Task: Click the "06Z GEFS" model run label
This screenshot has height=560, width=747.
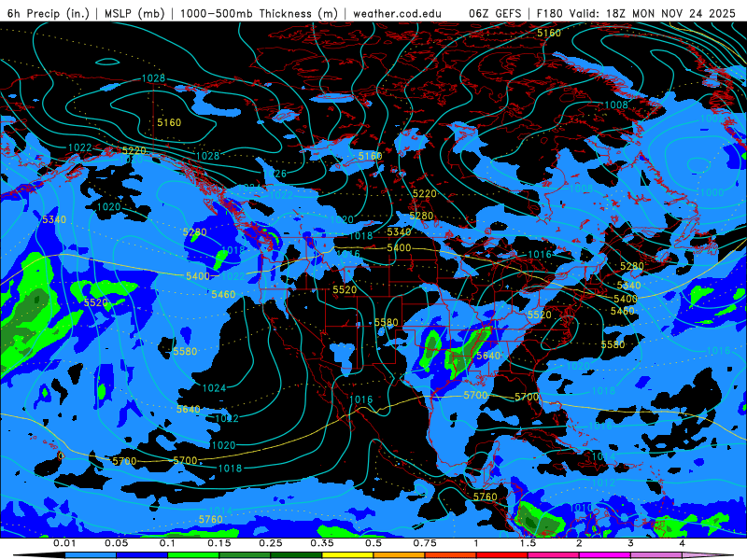Action: (x=495, y=13)
